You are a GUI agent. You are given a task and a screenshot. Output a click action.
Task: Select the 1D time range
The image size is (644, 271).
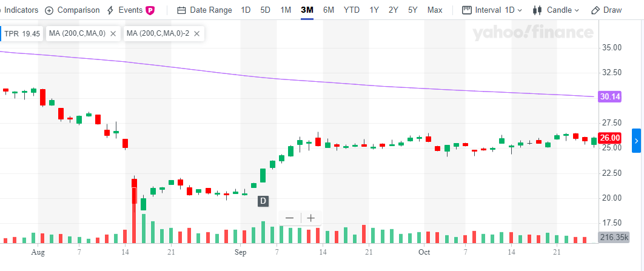click(246, 10)
